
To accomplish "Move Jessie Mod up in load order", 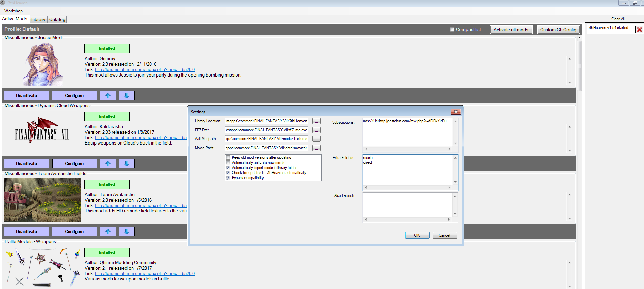I will [108, 96].
